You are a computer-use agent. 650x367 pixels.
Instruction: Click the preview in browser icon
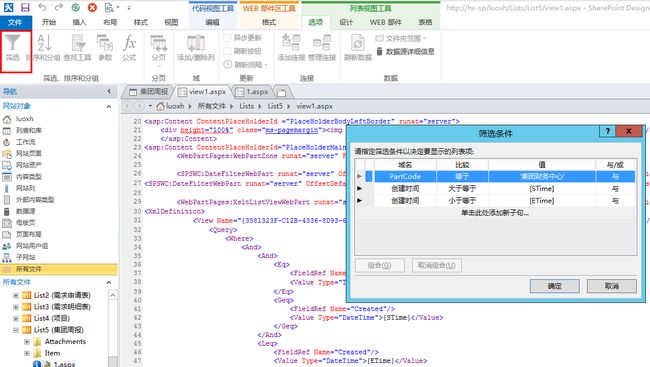pyautogui.click(x=109, y=7)
